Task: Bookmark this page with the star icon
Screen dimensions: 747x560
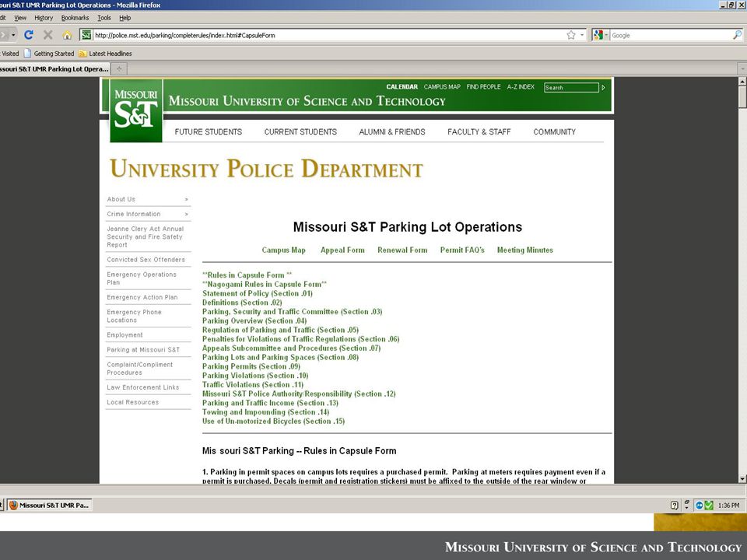Action: pyautogui.click(x=570, y=35)
